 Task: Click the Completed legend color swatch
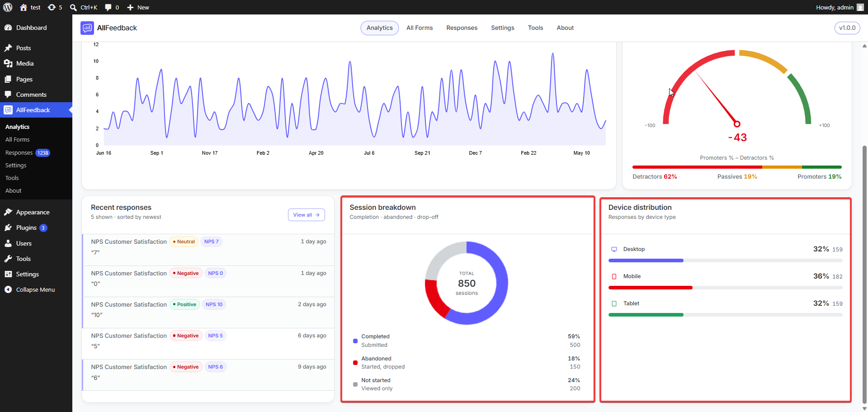point(355,341)
